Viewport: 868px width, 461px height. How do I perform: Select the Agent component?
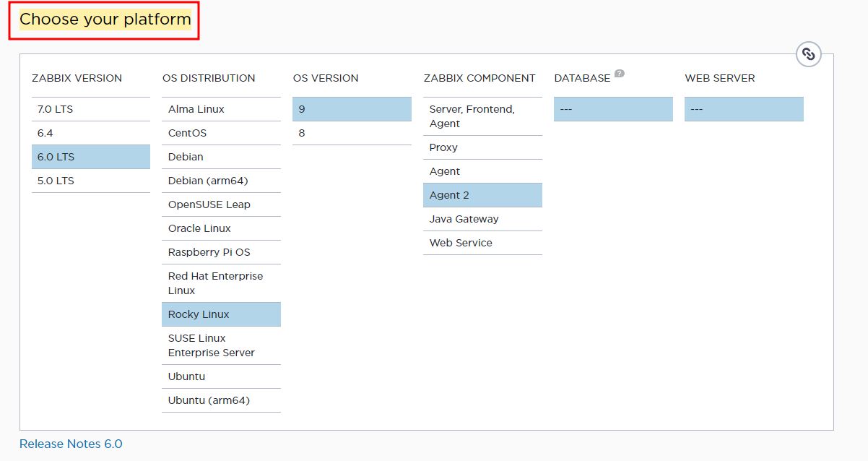[x=482, y=171]
